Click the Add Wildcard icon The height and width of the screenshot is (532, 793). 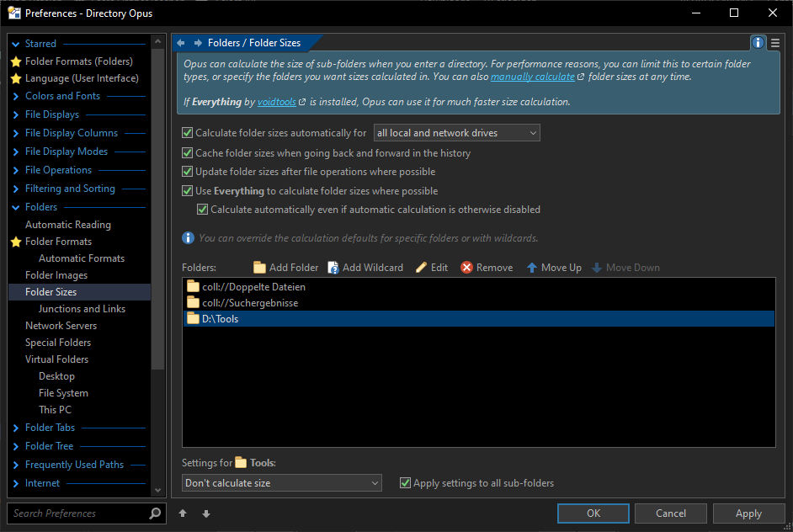click(333, 268)
